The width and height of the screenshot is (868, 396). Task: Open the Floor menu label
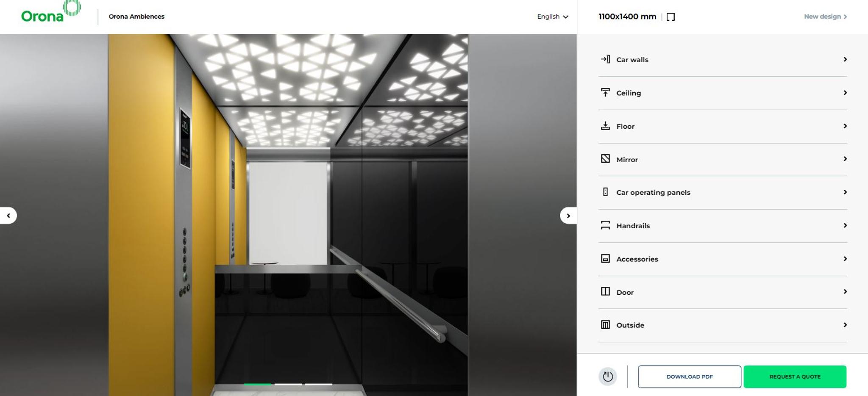[625, 126]
